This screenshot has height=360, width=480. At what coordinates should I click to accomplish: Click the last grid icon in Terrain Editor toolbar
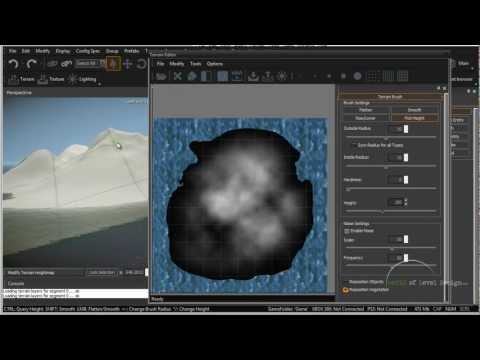pos(403,76)
